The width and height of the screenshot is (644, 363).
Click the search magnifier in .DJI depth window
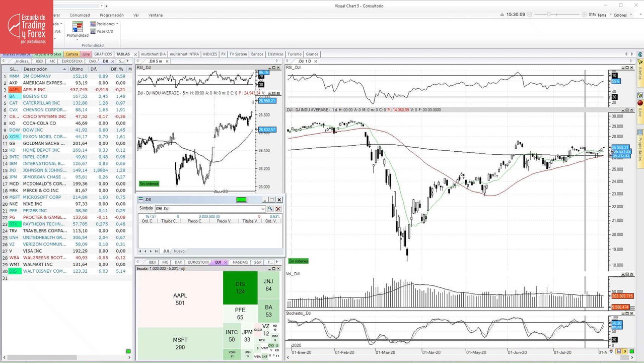[x=270, y=209]
